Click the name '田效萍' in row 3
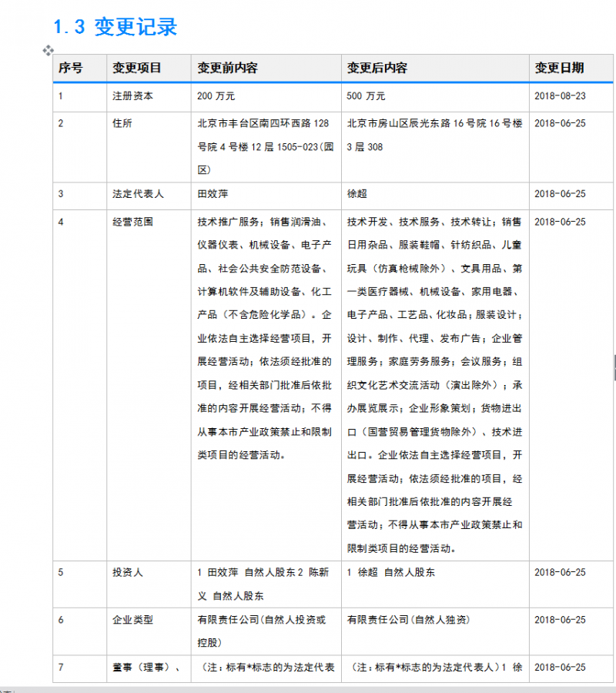Image resolution: width=616 pixels, height=693 pixels. pos(213,194)
